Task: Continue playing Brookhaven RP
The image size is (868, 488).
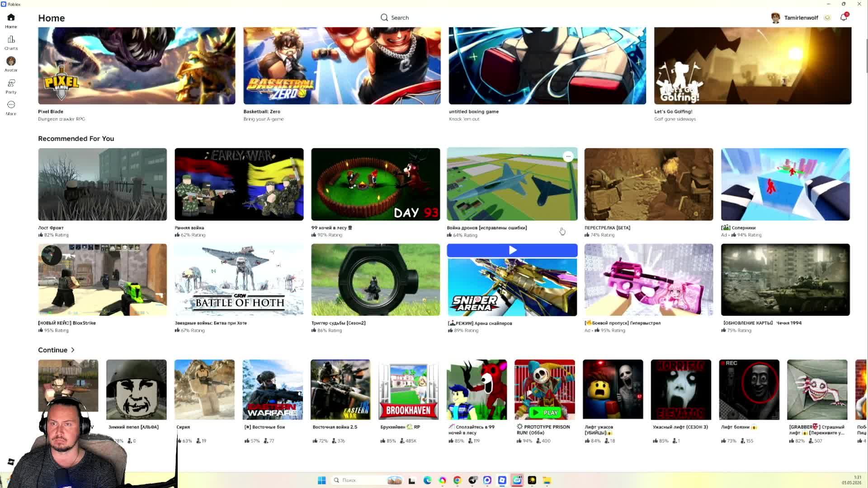Action: pyautogui.click(x=409, y=389)
